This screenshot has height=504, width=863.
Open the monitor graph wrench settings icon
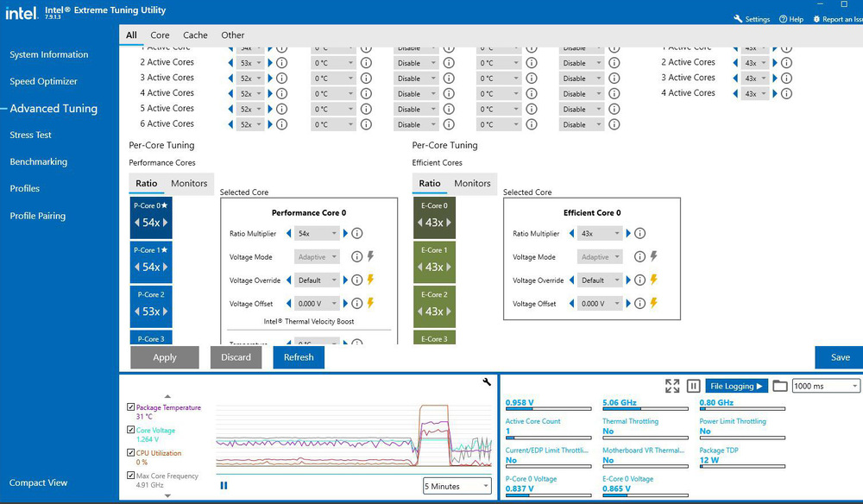[487, 381]
